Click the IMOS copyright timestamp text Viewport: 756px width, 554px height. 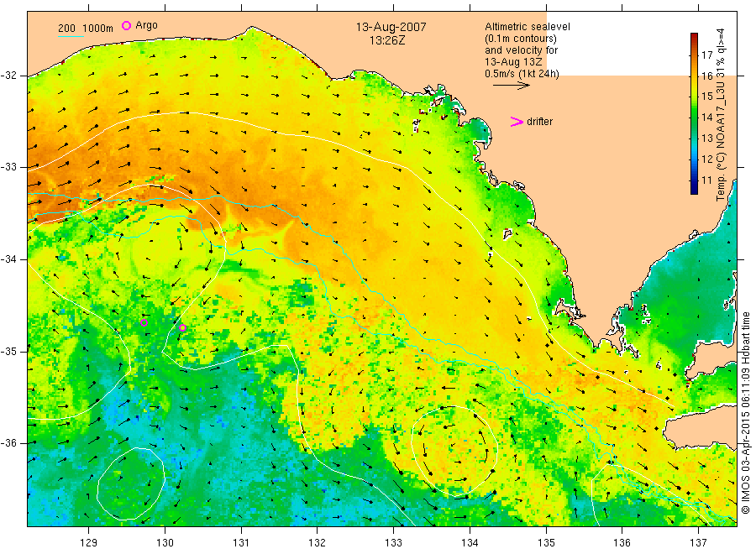[745, 413]
